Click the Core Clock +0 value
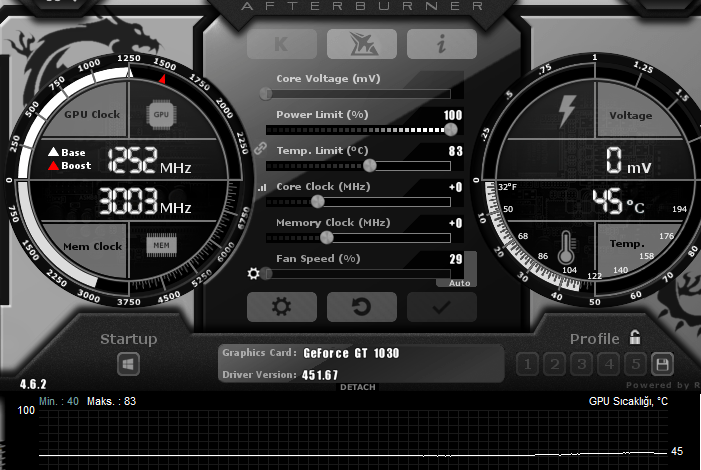 (456, 187)
